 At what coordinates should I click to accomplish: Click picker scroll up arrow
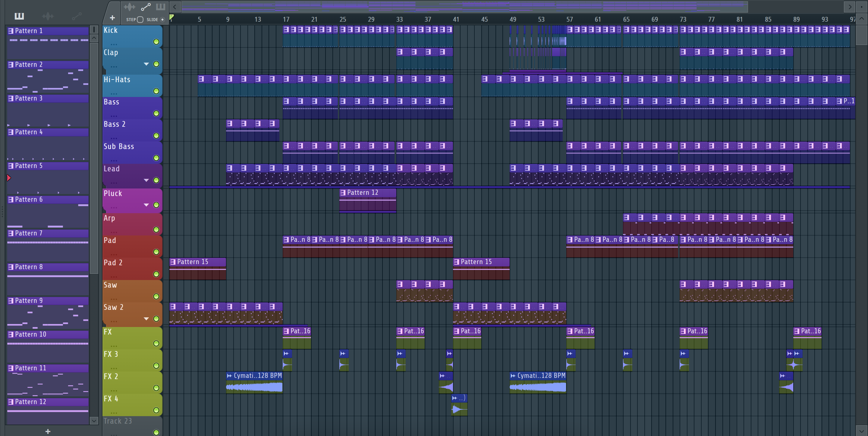pyautogui.click(x=94, y=38)
